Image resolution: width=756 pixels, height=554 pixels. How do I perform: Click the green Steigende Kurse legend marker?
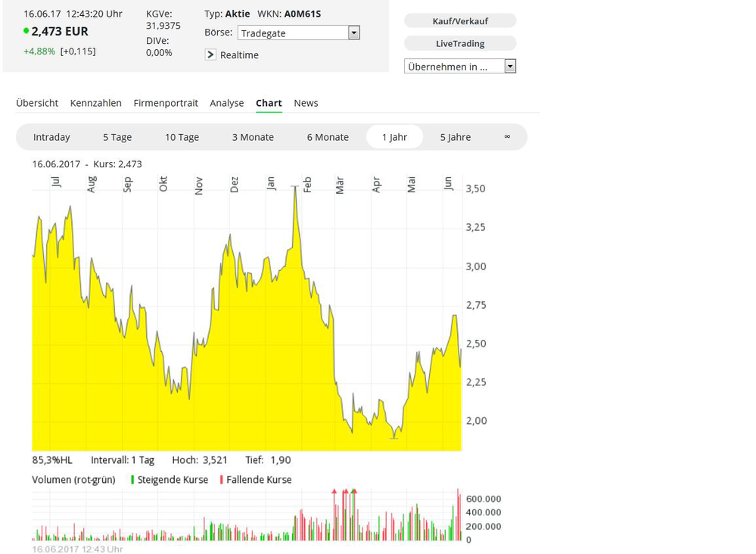130,479
